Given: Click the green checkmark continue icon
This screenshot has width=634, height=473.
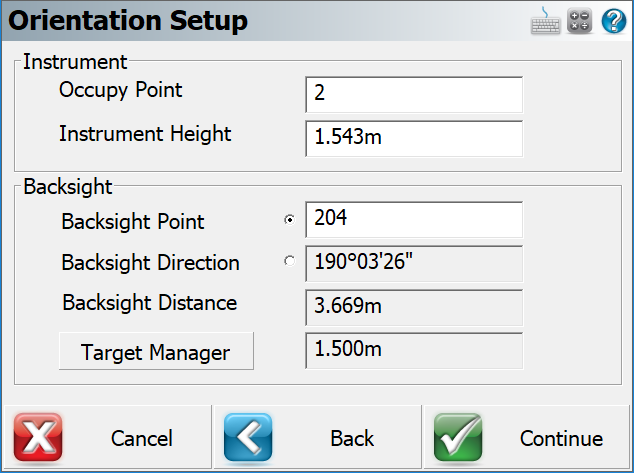Looking at the screenshot, I should pos(458,437).
